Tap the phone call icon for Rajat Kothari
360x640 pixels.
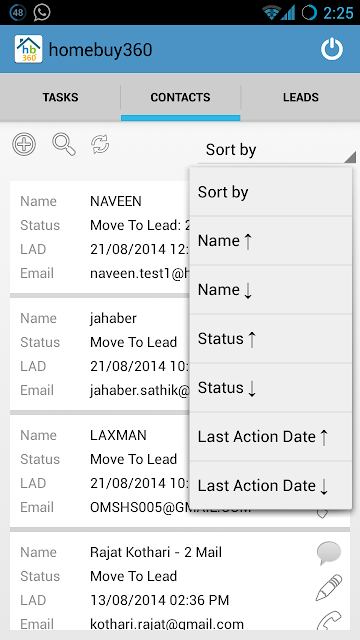tap(329, 620)
